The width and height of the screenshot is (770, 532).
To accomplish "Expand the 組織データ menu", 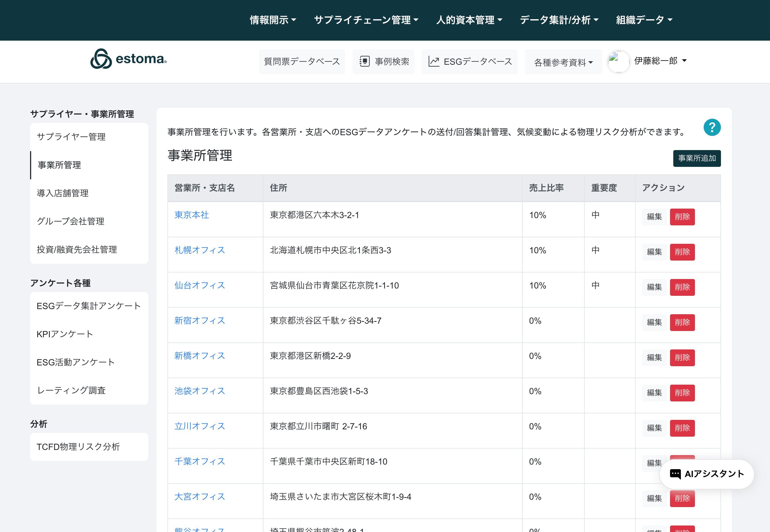I will pos(644,20).
